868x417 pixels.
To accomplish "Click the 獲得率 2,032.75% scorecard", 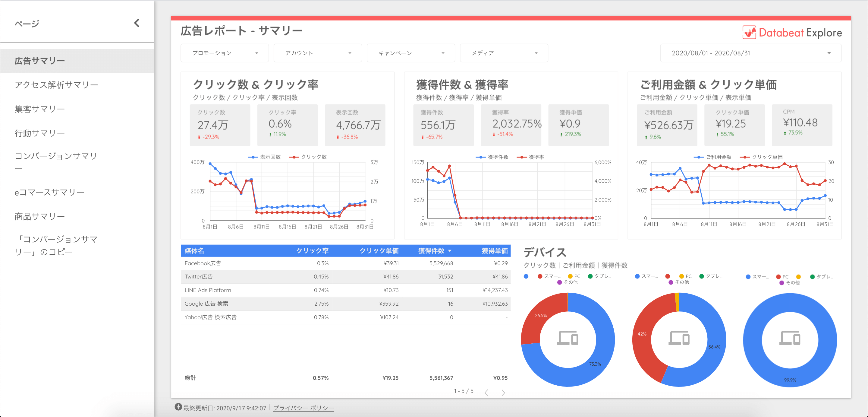I will coord(511,125).
